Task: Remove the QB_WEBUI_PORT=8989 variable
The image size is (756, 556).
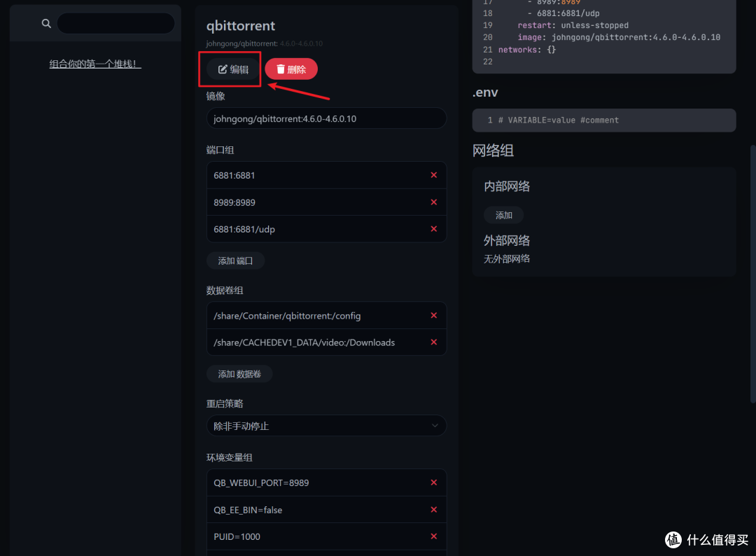Action: (x=434, y=482)
